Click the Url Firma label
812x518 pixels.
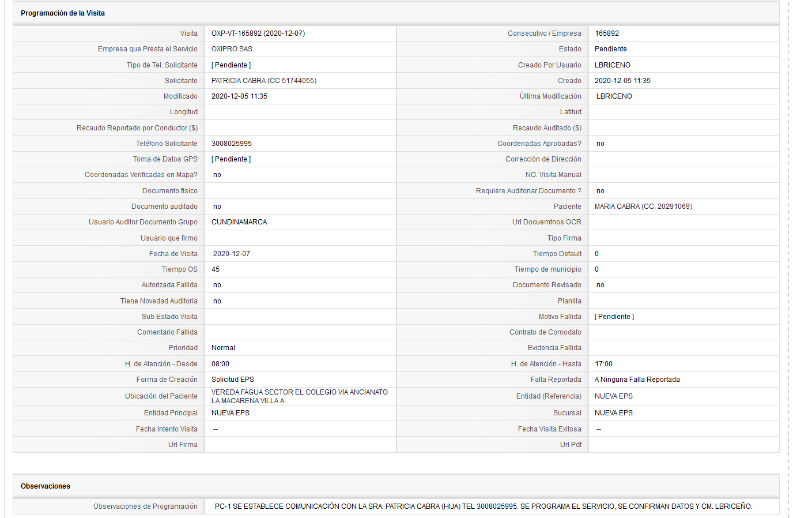click(183, 445)
